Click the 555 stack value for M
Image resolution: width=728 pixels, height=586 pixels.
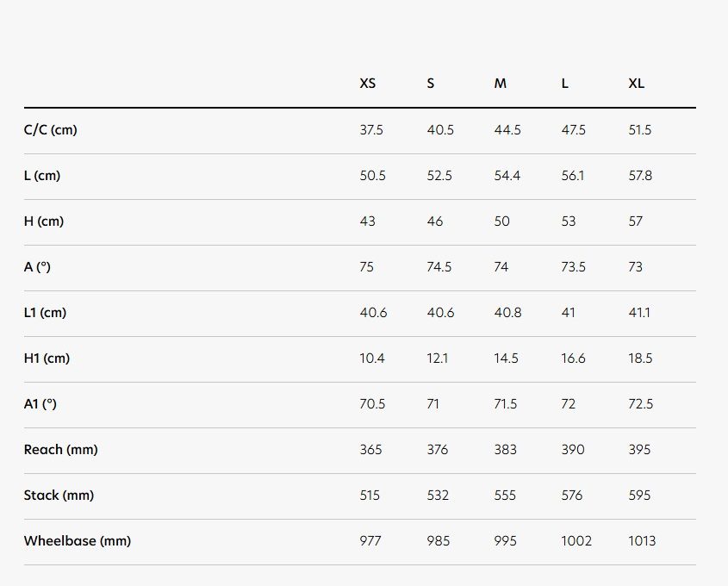click(x=506, y=496)
